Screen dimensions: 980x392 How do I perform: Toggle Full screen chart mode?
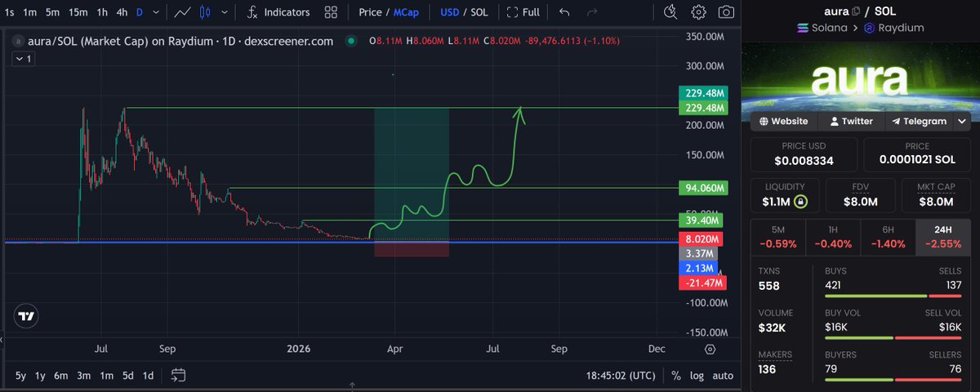pyautogui.click(x=523, y=12)
